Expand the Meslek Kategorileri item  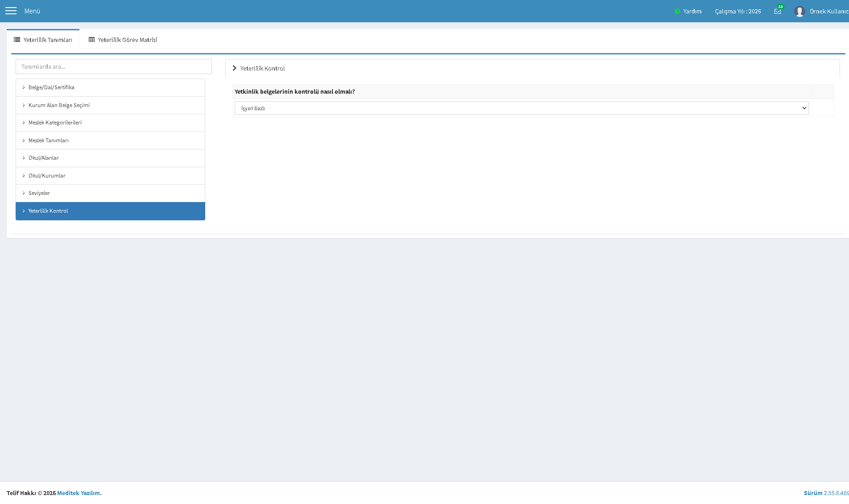pos(110,123)
